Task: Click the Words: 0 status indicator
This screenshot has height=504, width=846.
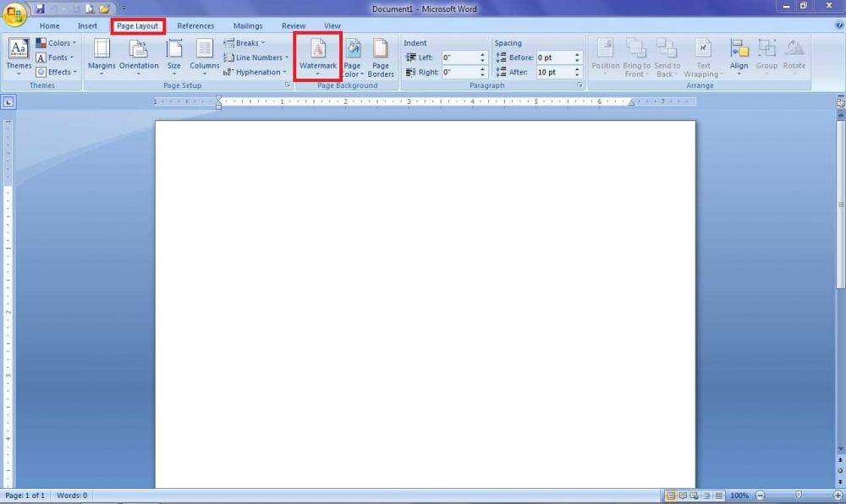Action: click(72, 496)
